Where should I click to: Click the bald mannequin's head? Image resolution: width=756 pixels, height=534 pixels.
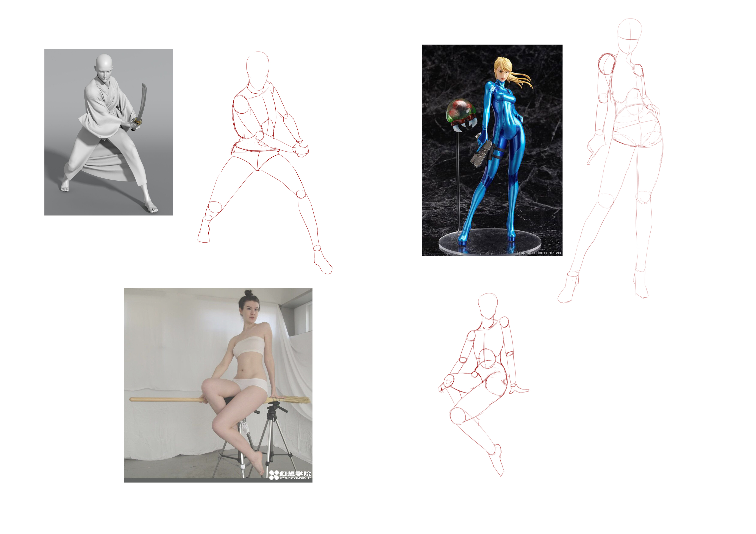(105, 66)
